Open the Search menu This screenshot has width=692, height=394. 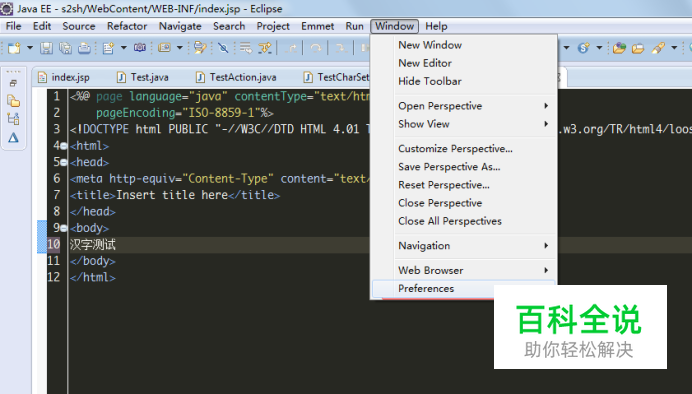pyautogui.click(x=229, y=26)
